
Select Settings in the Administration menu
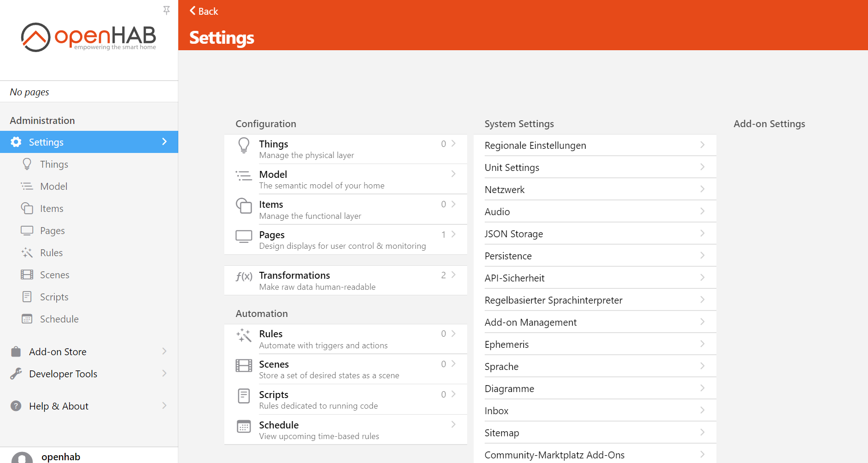46,142
